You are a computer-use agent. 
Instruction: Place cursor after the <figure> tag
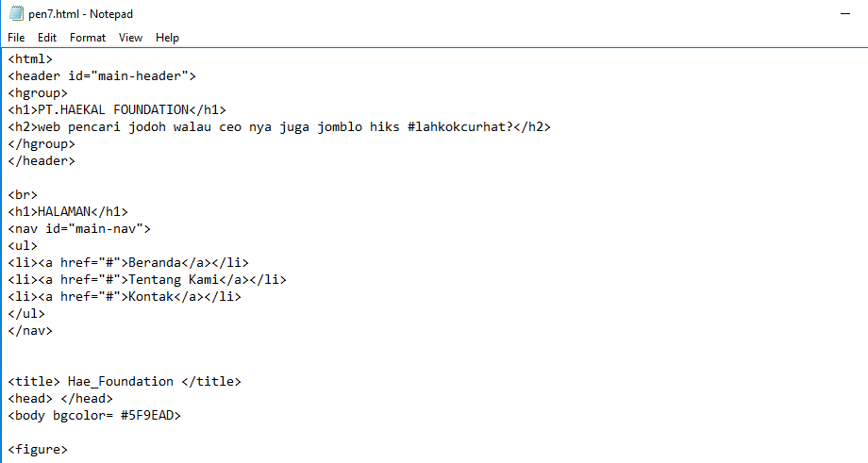pyautogui.click(x=68, y=450)
